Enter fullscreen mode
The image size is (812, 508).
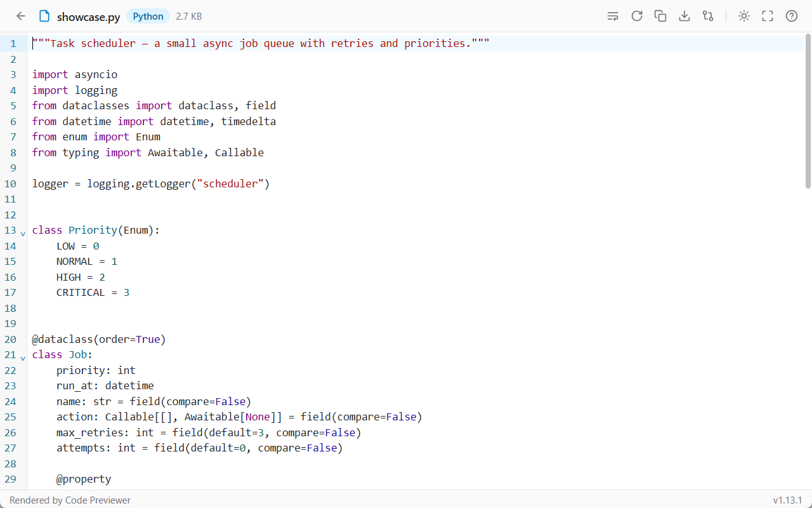(768, 17)
